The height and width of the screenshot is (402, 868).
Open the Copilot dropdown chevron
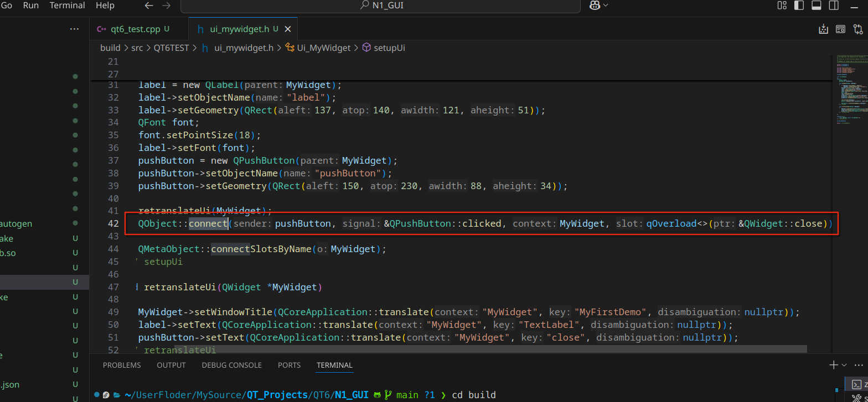(x=606, y=5)
